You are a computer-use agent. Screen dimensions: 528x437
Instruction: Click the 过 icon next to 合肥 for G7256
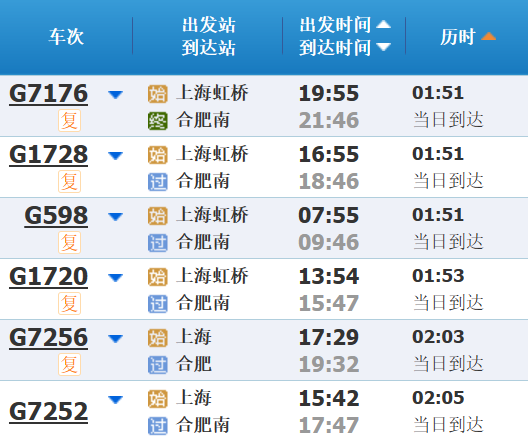pyautogui.click(x=158, y=365)
